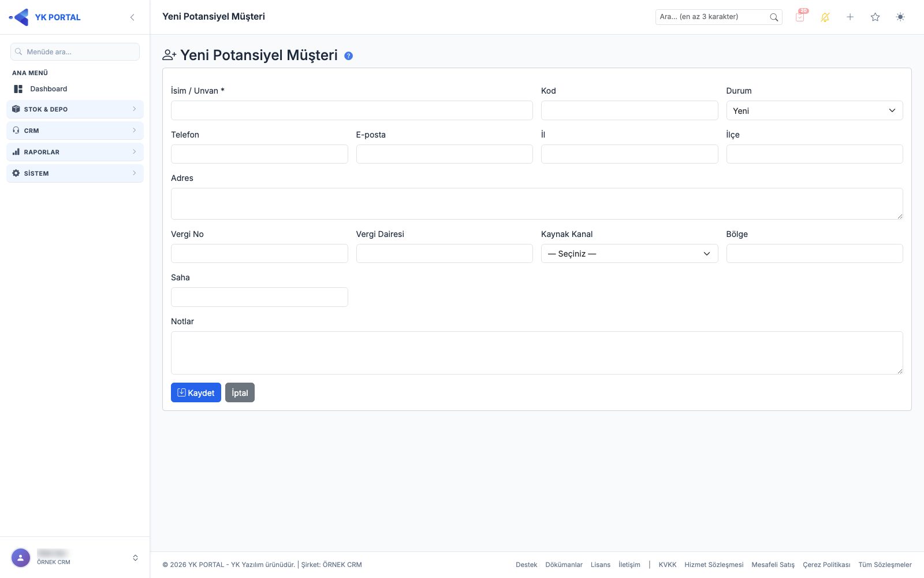924x578 pixels.
Task: Click the İsim / Unvan input field
Action: [352, 110]
